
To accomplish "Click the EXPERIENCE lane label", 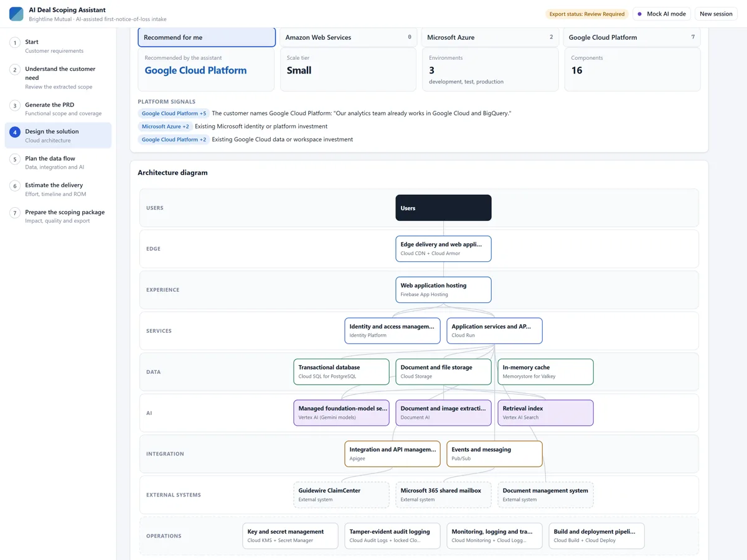I will [x=162, y=290].
